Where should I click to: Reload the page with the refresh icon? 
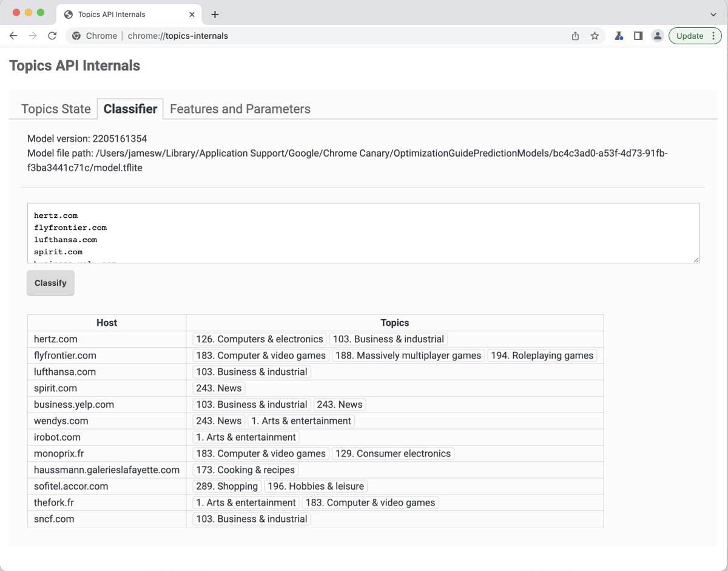pos(52,36)
